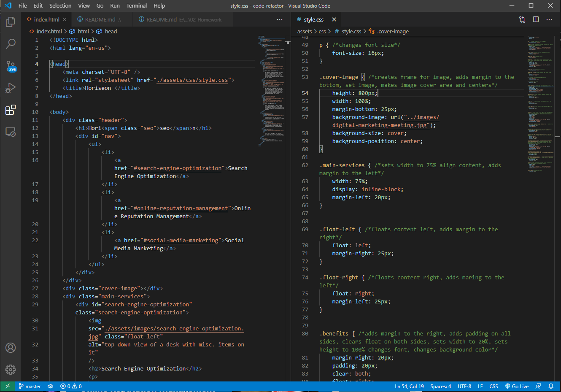Change end of line sequence 'LF'

point(480,386)
